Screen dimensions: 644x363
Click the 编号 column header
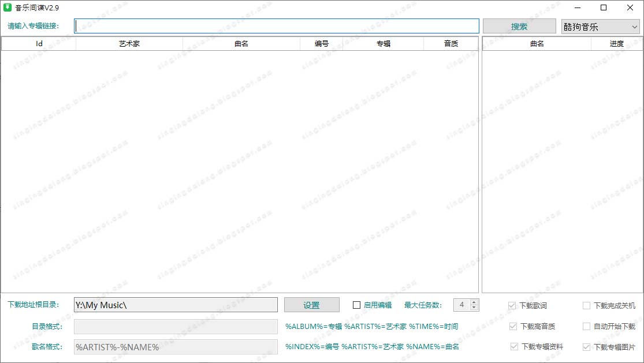coord(322,43)
